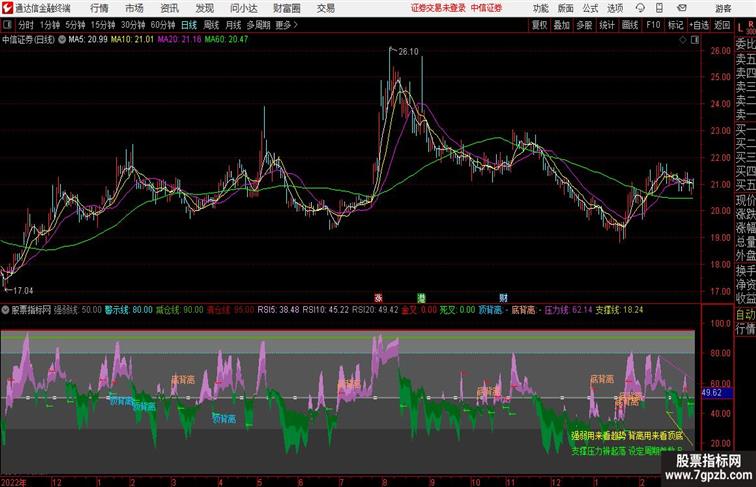756x487 pixels.
Task: Open the 问小达 menu
Action: click(244, 8)
